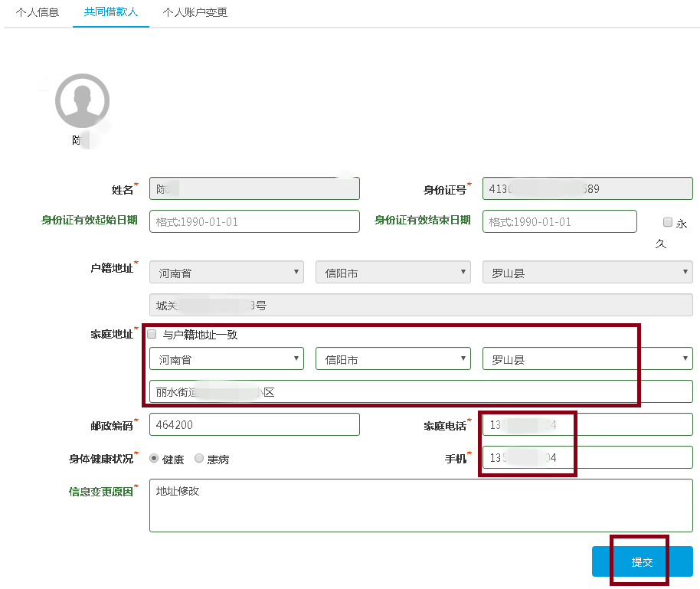
Task: Select the 患病 radio button
Action: click(198, 457)
